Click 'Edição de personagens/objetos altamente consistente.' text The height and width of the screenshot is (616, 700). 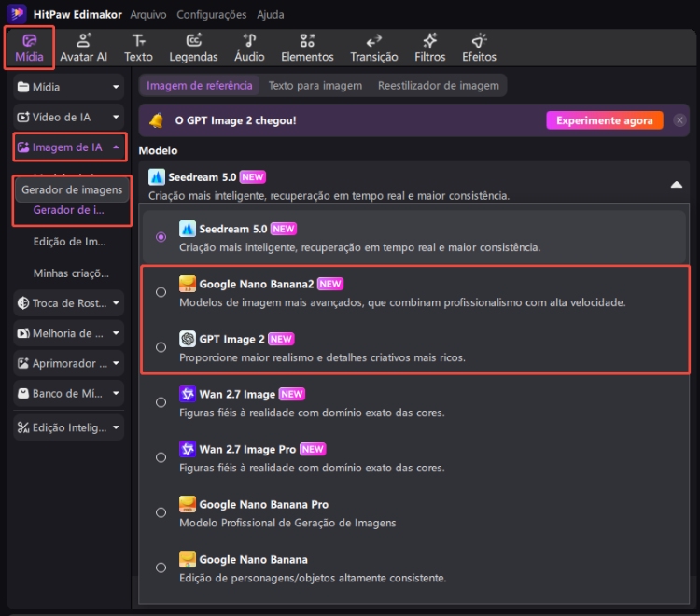[313, 578]
